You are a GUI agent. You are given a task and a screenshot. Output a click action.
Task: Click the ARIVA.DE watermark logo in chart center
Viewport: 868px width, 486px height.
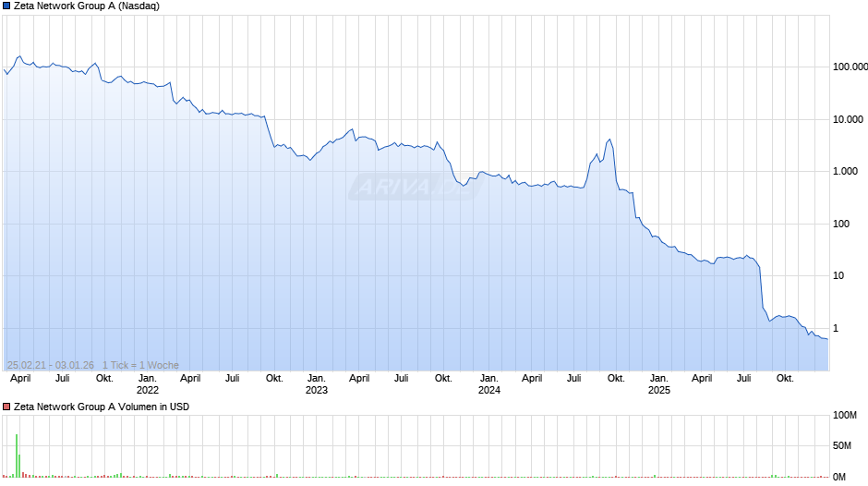pyautogui.click(x=416, y=187)
